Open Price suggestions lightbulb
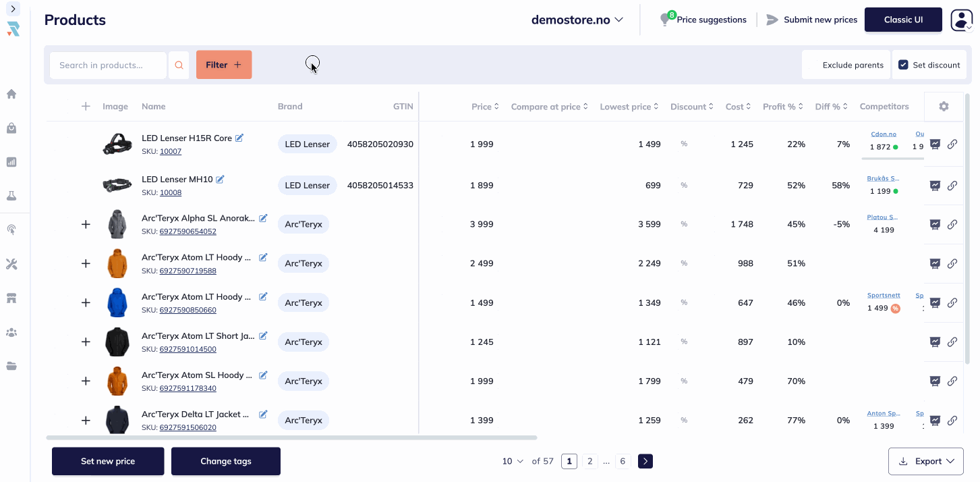980x482 pixels. (x=704, y=20)
